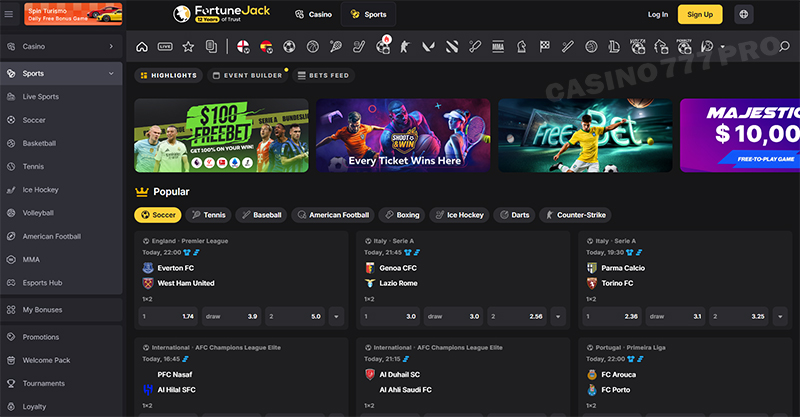Select the Boxing popular filter chip
800x417 pixels.
pyautogui.click(x=402, y=215)
